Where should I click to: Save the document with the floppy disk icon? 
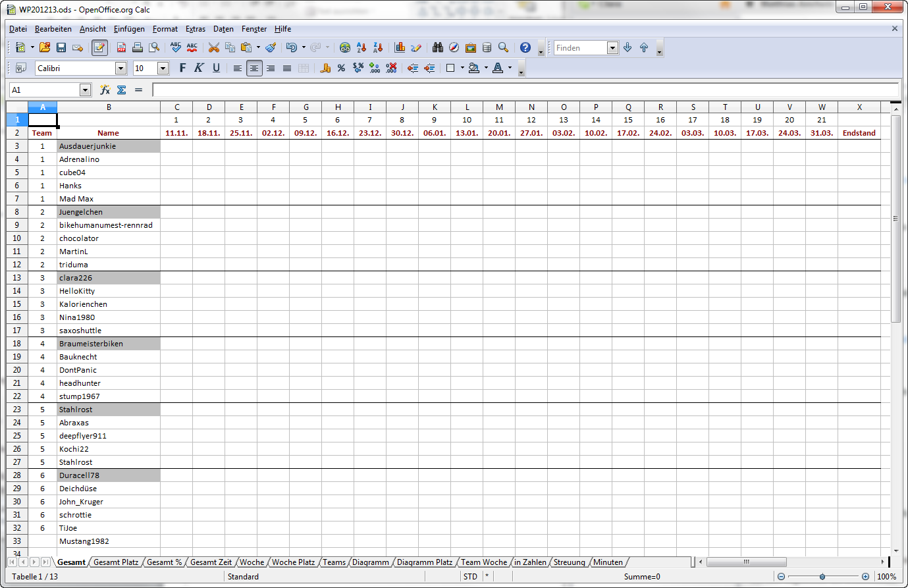[x=61, y=47]
